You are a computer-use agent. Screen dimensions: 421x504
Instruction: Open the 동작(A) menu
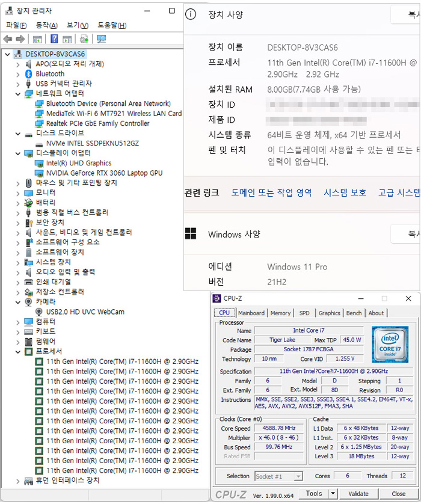46,25
